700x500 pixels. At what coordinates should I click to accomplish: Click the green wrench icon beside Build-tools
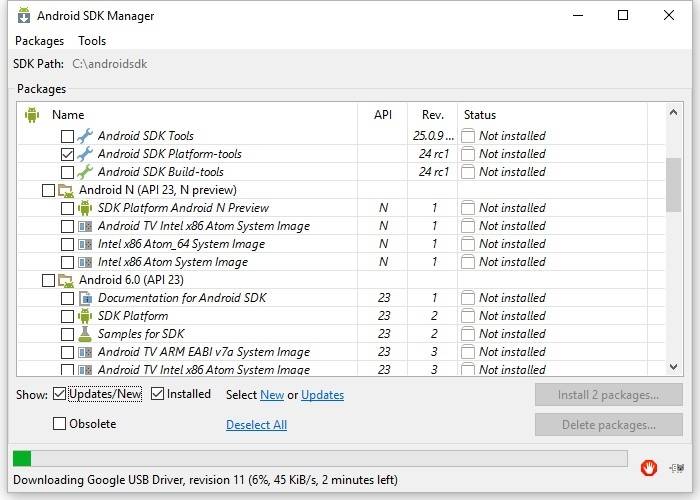[85, 172]
